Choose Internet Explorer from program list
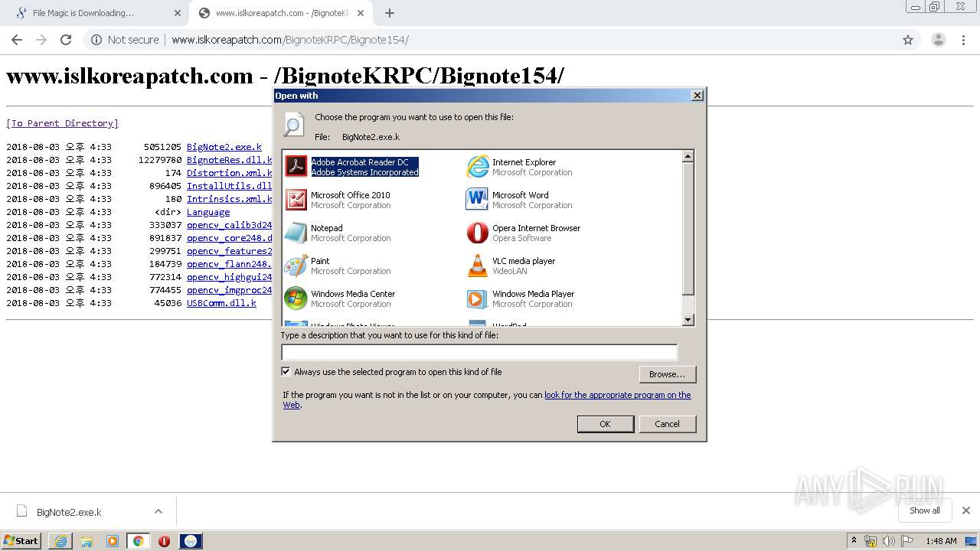 520,167
